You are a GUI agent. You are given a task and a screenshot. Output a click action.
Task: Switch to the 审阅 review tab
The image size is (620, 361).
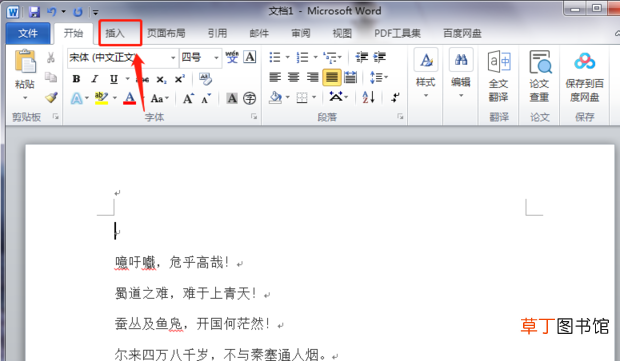click(301, 33)
